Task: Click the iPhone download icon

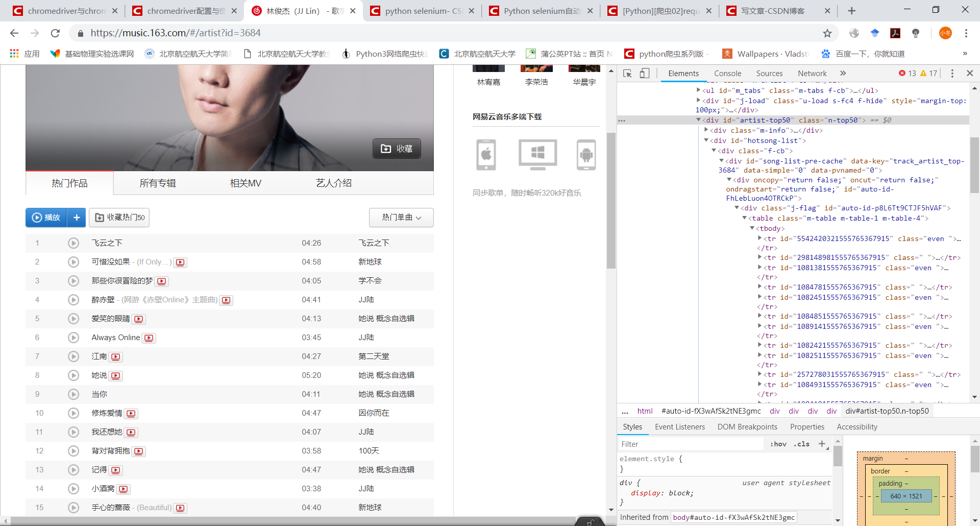Action: [486, 155]
